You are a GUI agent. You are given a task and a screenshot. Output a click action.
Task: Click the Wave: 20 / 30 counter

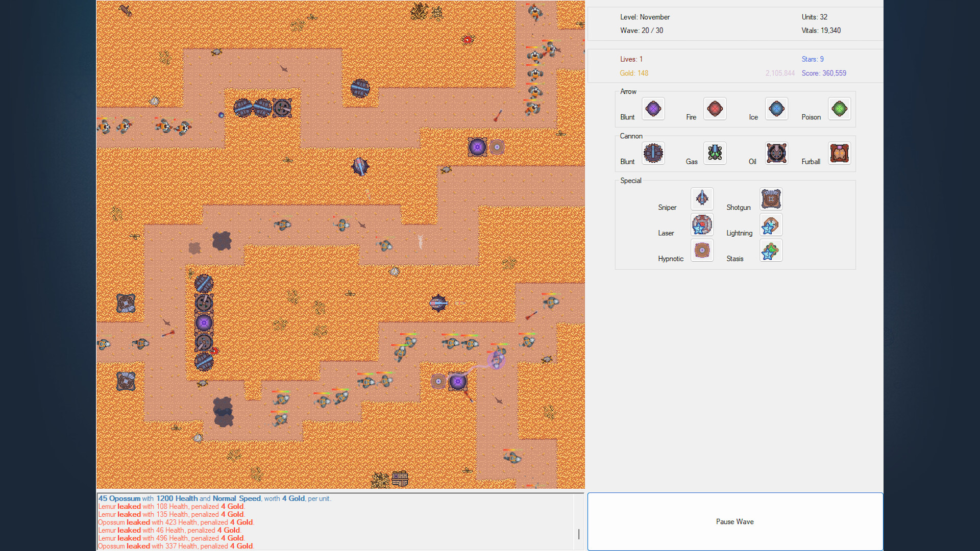[x=642, y=30]
